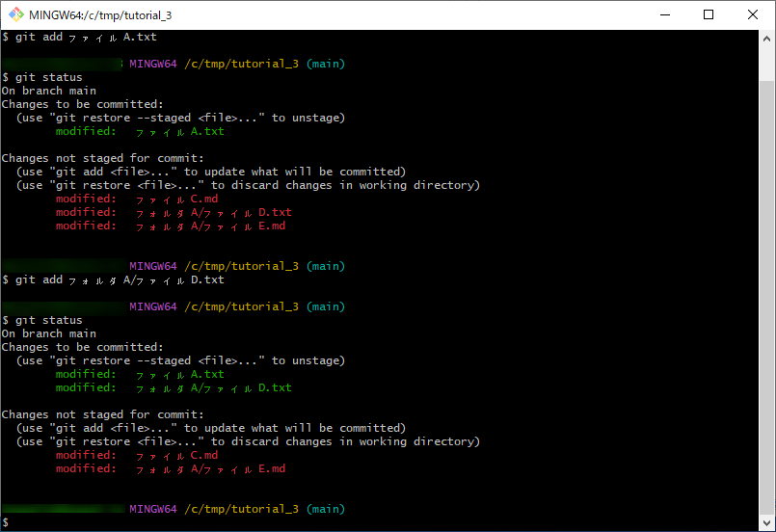The height and width of the screenshot is (532, 776).
Task: Close the MINGW64 terminal window
Action: coord(752,14)
